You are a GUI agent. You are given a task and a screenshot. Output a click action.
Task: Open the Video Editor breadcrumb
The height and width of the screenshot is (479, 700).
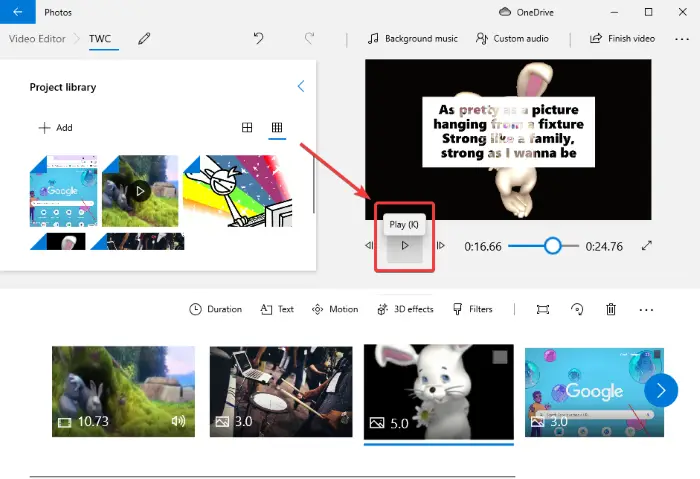tap(37, 39)
